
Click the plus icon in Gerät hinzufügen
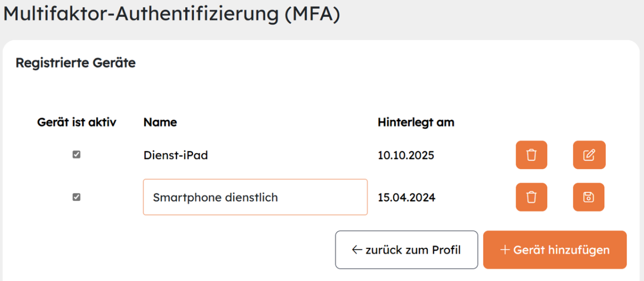[x=504, y=250]
